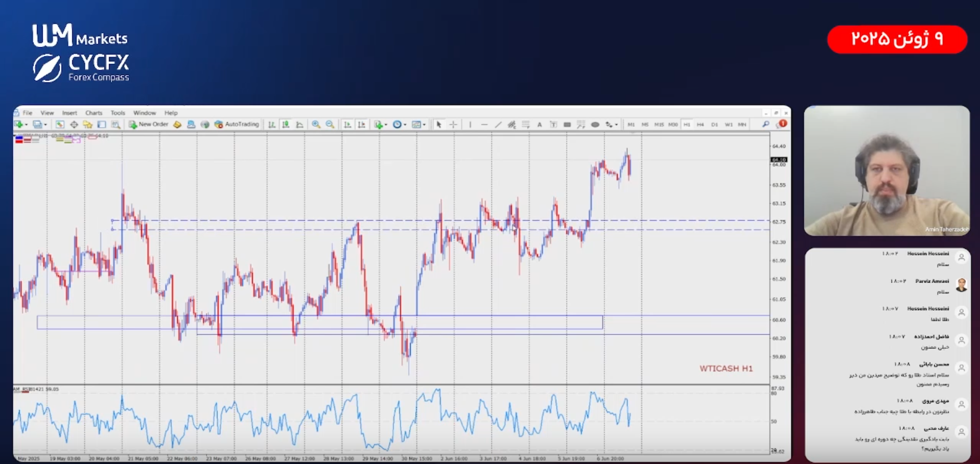The width and height of the screenshot is (980, 464).
Task: Switch timeframe to H4
Action: tap(700, 125)
